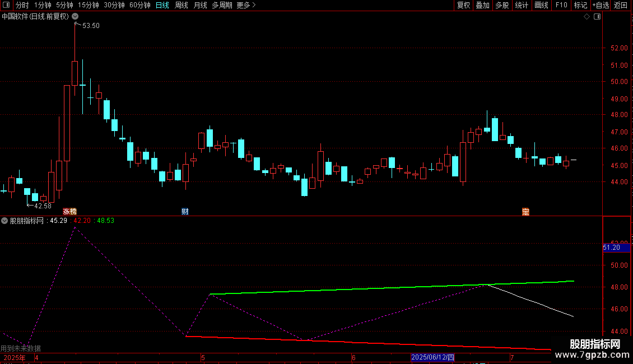Image resolution: width=633 pixels, height=364 pixels.
Task: Expand the 股朋指标网 indicator dropdown
Action: click(4, 221)
